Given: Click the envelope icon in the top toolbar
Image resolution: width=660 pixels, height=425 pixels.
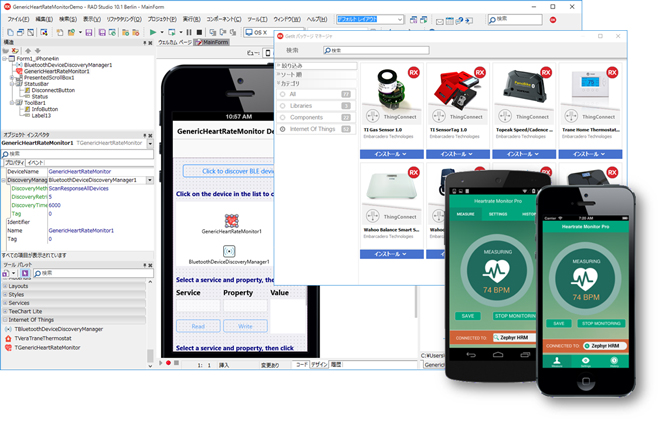Looking at the screenshot, I should pyautogui.click(x=439, y=21).
